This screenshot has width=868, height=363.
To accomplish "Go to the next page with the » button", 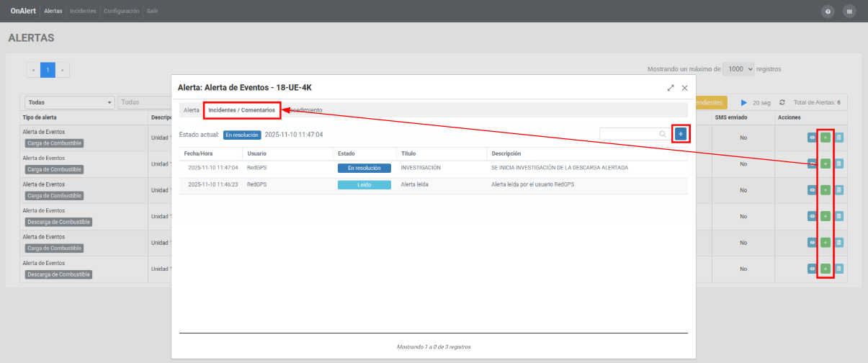I will click(63, 70).
